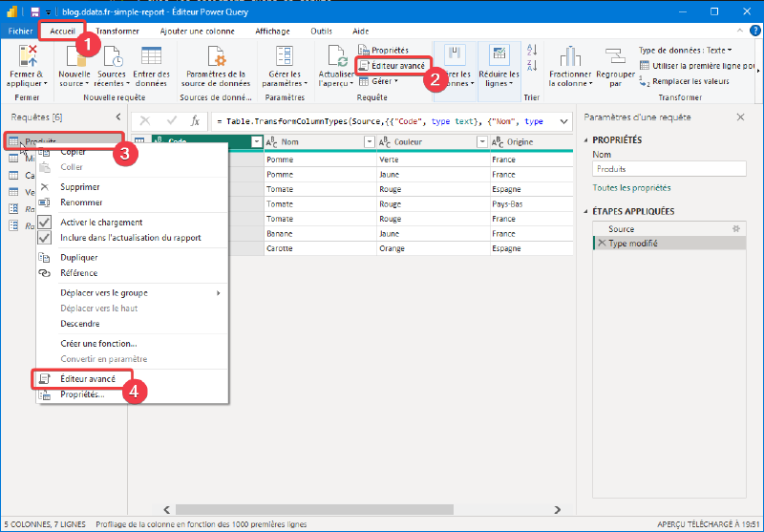Open the Gérer dropdown in the Requête group
764x532 pixels.
(378, 81)
